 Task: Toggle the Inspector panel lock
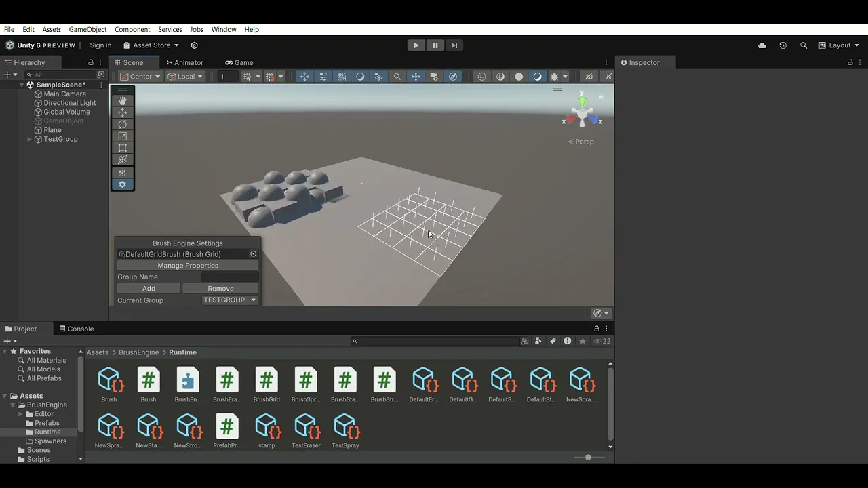tap(850, 62)
